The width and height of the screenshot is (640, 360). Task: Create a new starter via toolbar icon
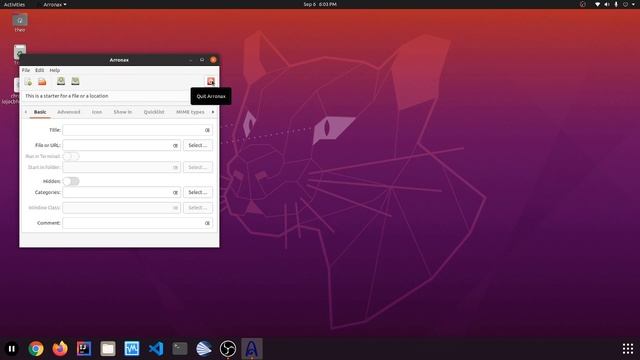28,82
